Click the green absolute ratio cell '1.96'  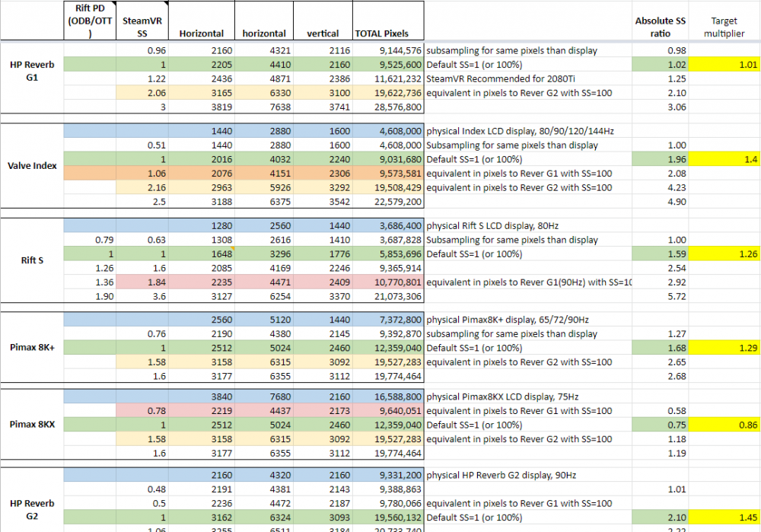[x=660, y=159]
